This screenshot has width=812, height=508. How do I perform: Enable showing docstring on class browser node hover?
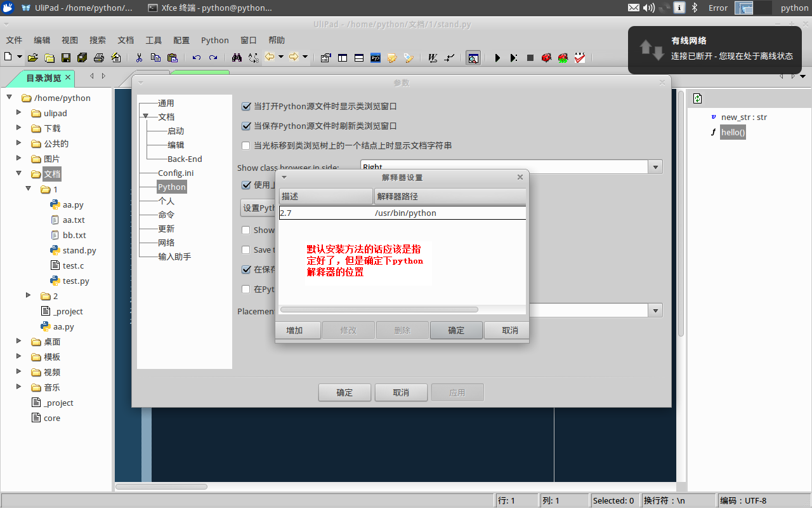(246, 146)
